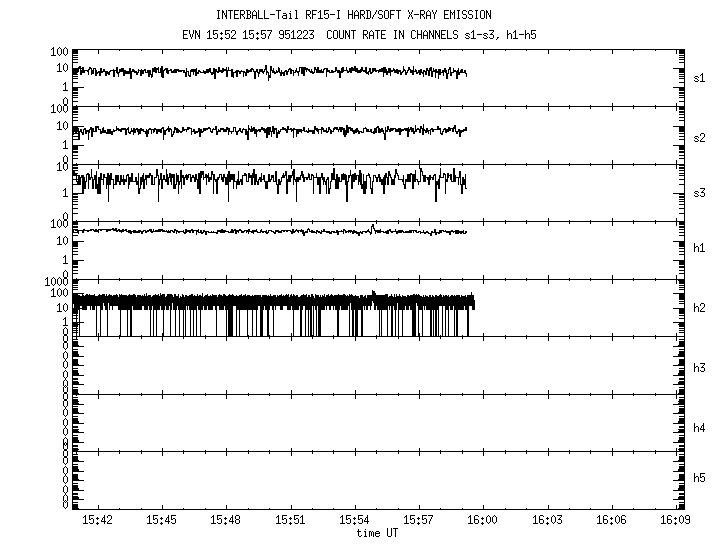The width and height of the screenshot is (720, 550).
Task: Select the 15:48 time axis label
Action: [x=226, y=520]
